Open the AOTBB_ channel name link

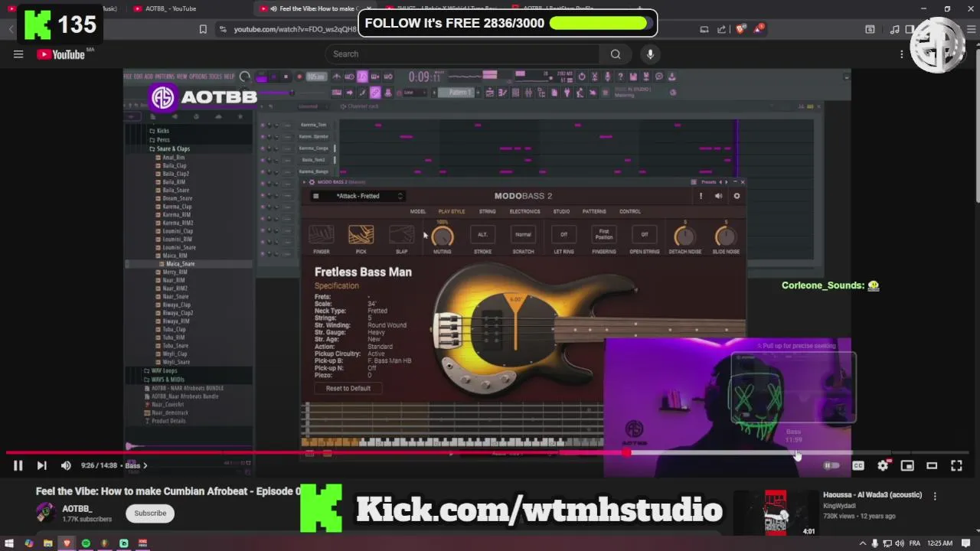tap(77, 508)
